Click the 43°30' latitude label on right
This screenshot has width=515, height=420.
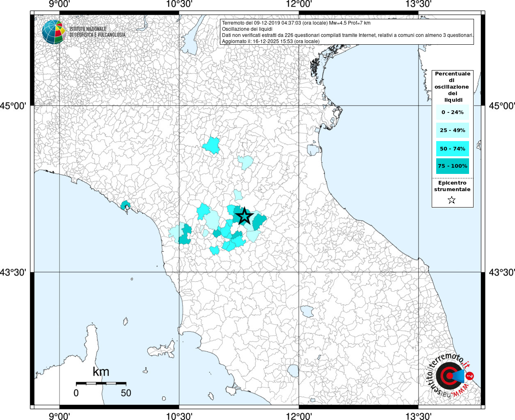[x=501, y=272]
